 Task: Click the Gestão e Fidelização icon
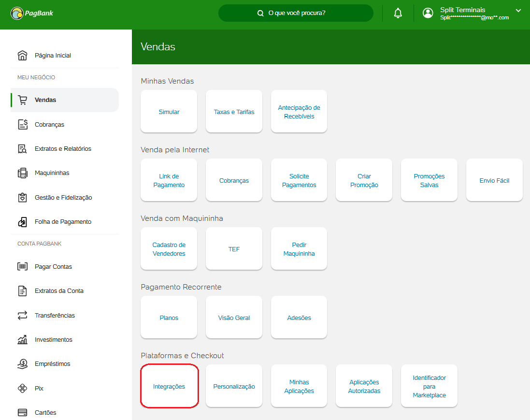tap(22, 198)
